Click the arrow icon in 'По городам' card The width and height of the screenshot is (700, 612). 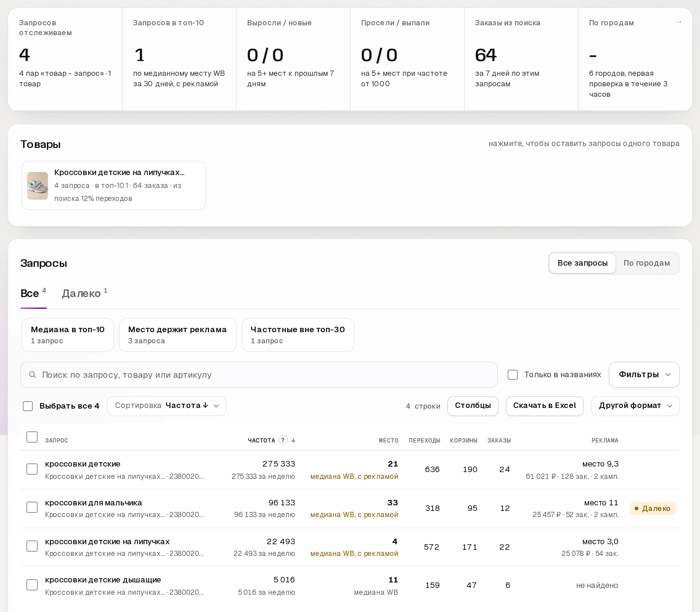click(x=678, y=22)
